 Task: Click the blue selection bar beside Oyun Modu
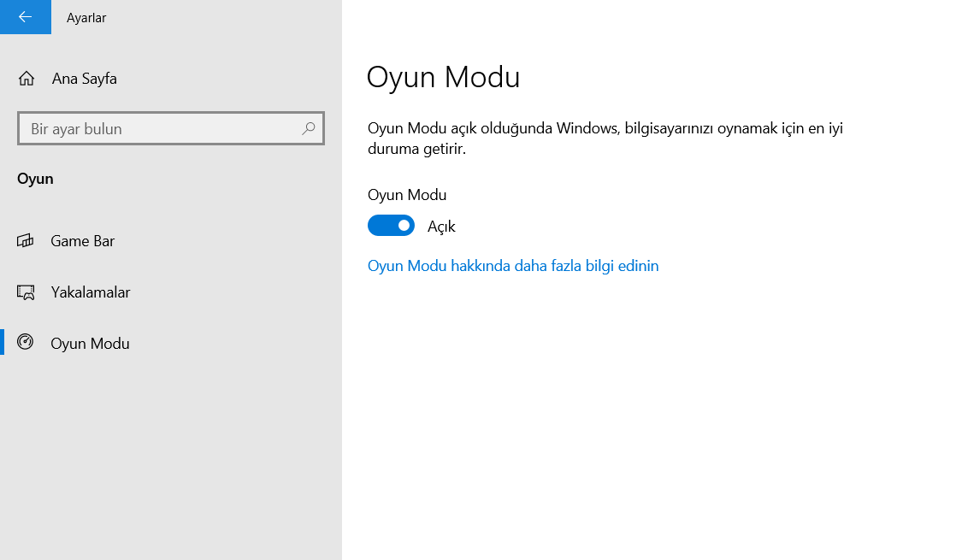point(2,343)
